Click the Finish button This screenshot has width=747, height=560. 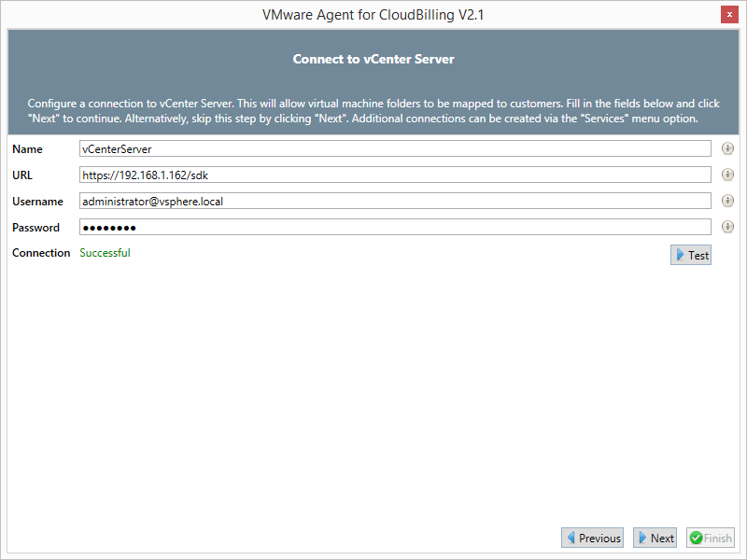click(x=711, y=538)
